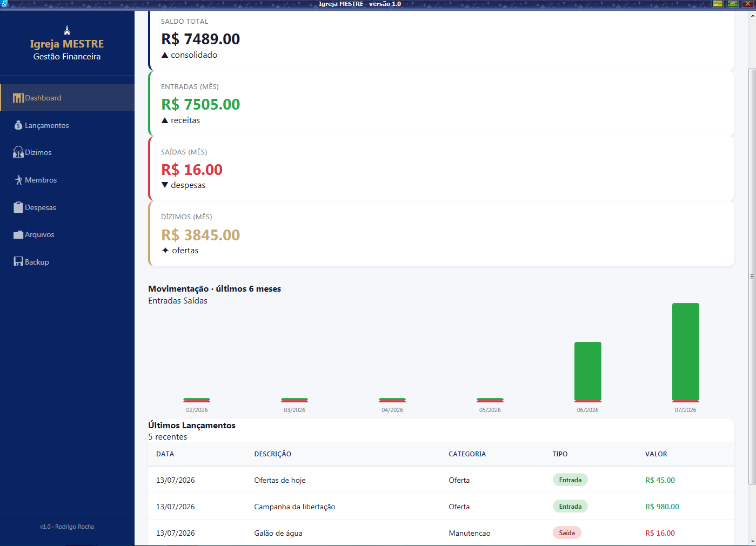
Task: Click the 07/2026 green bar in chart
Action: 685,352
